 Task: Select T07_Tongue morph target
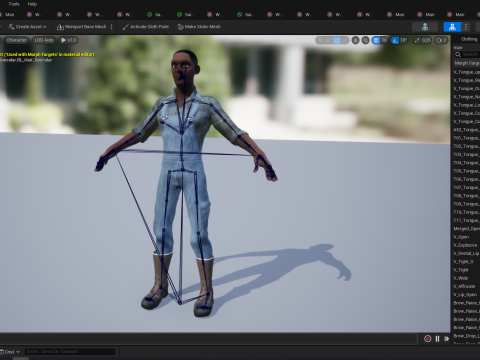(466, 188)
